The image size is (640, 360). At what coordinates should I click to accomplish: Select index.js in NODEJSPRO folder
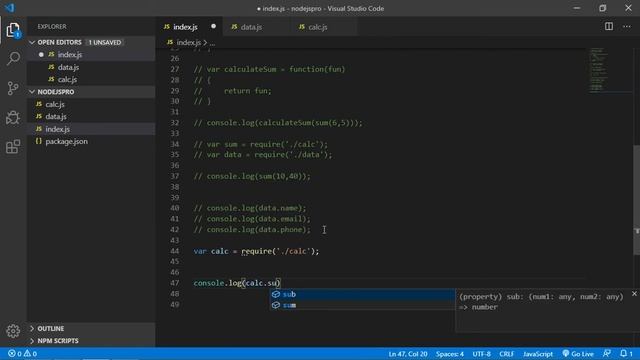click(x=91, y=129)
